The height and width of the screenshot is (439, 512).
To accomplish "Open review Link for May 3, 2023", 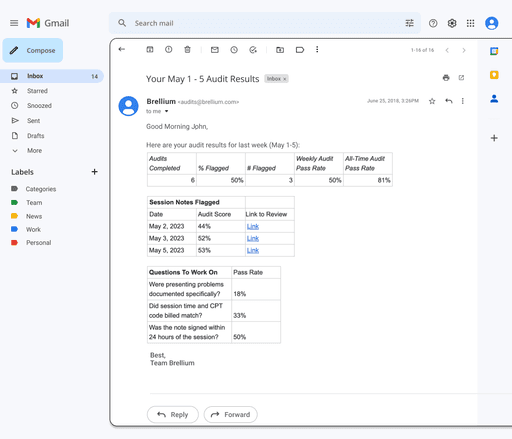I will [253, 239].
